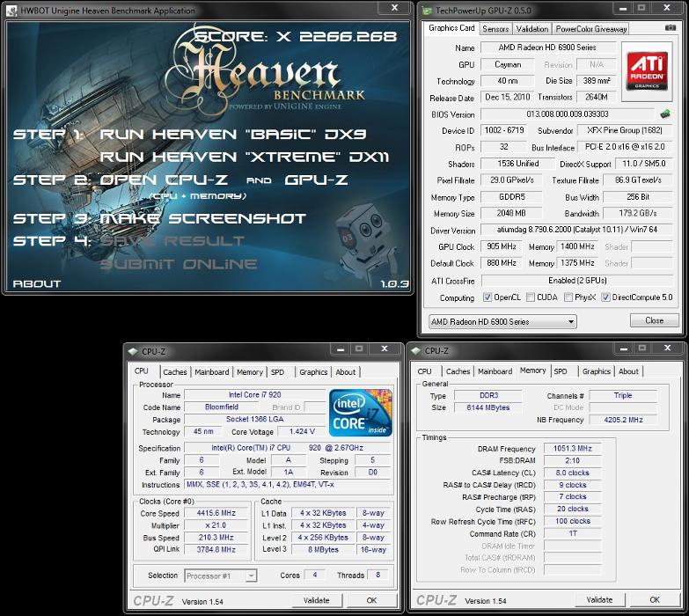Click the Bus Speed 210.3 MHz value
Viewport: 689px width, 616px height.
pyautogui.click(x=216, y=538)
